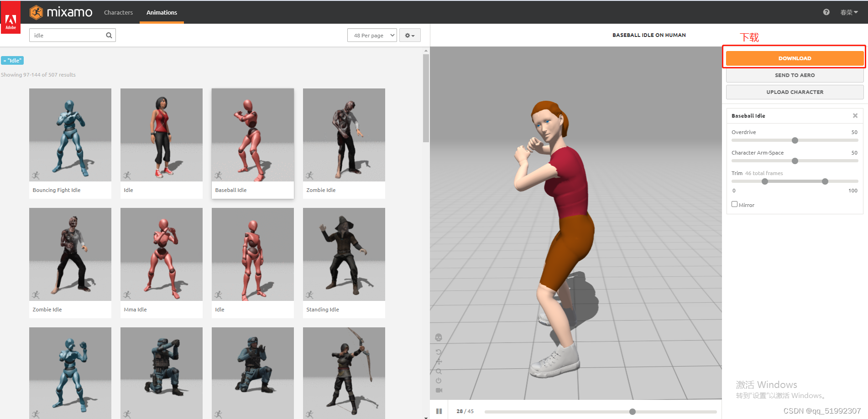The image size is (868, 419).
Task: Open the user account dropdown menu
Action: (x=849, y=12)
